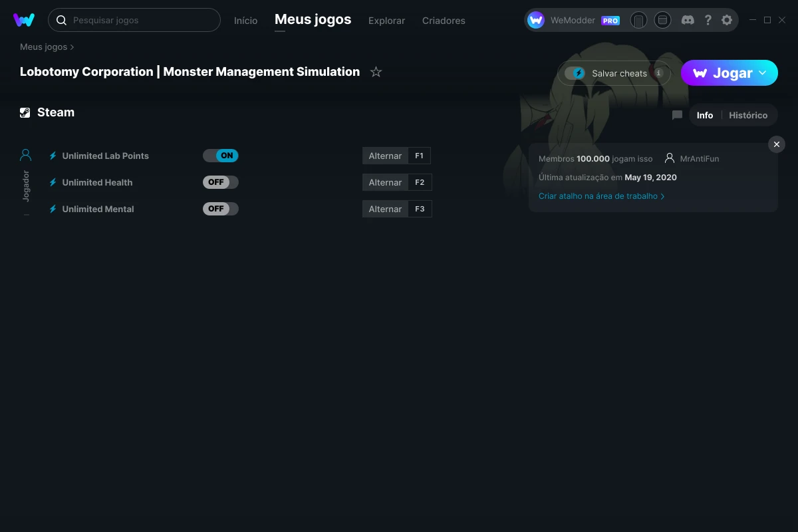Click the May 19, 2020 update date
This screenshot has width=798, height=532.
pos(650,178)
